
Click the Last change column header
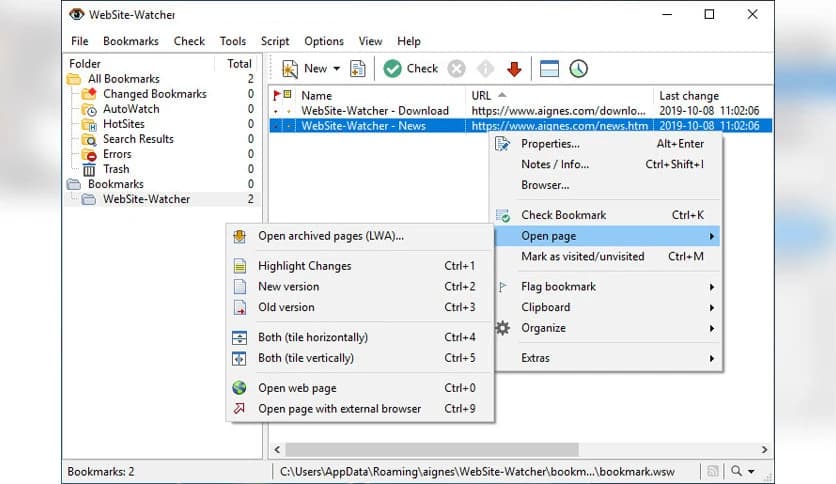pos(689,95)
